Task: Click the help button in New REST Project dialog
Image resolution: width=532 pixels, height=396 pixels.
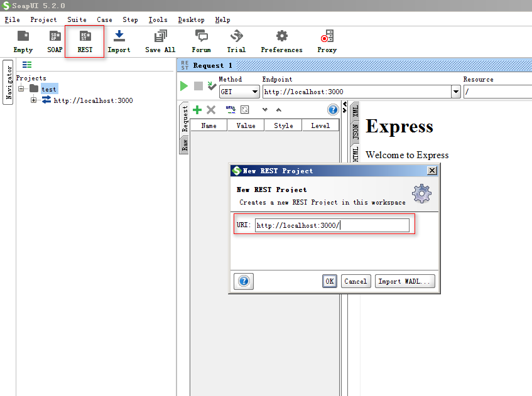Action: point(244,281)
